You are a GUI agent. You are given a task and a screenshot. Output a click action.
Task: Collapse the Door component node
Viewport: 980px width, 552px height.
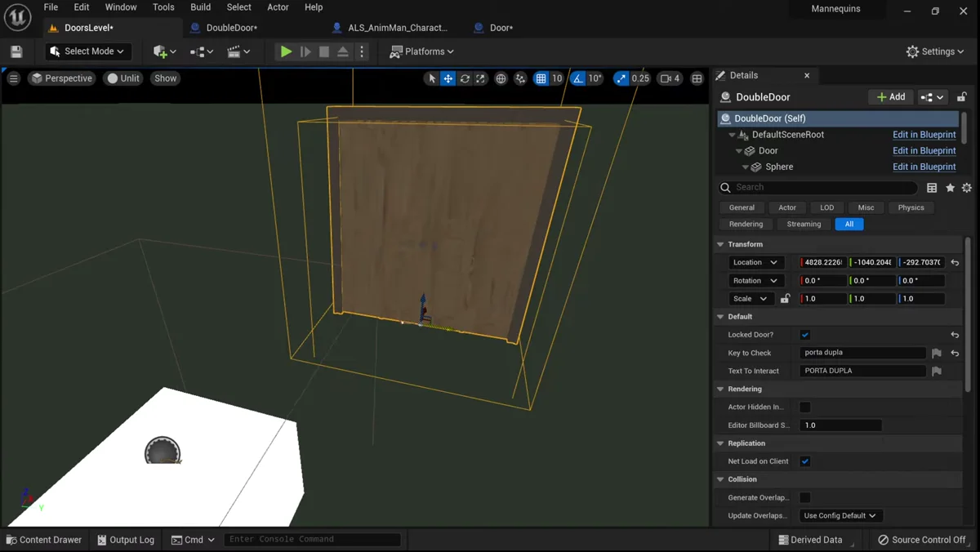click(x=739, y=151)
